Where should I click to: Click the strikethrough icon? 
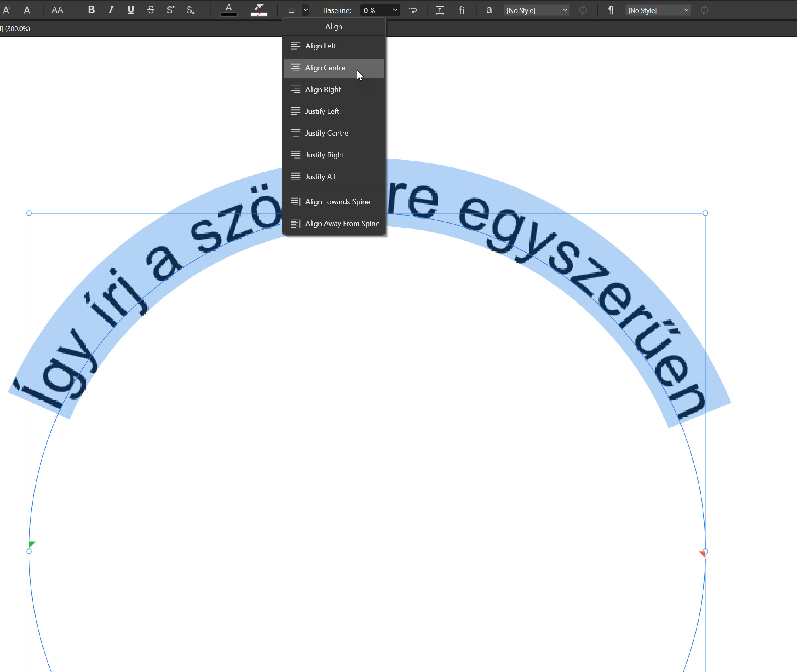pyautogui.click(x=151, y=10)
